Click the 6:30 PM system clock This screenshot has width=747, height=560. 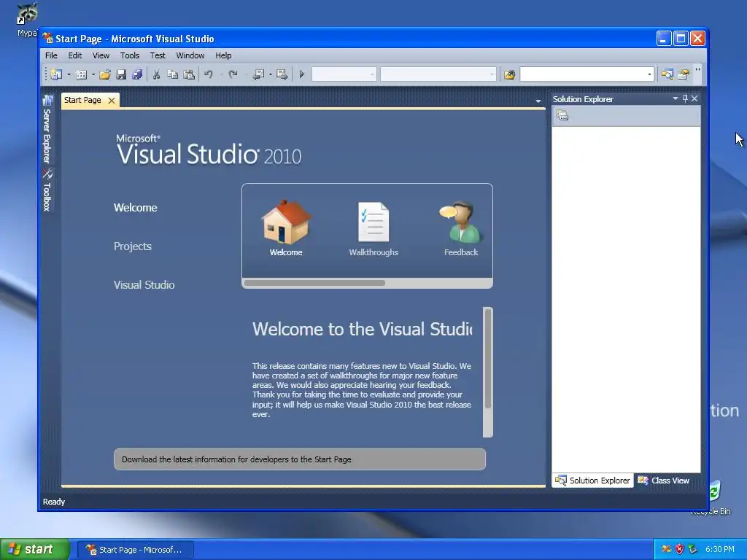pyautogui.click(x=720, y=549)
